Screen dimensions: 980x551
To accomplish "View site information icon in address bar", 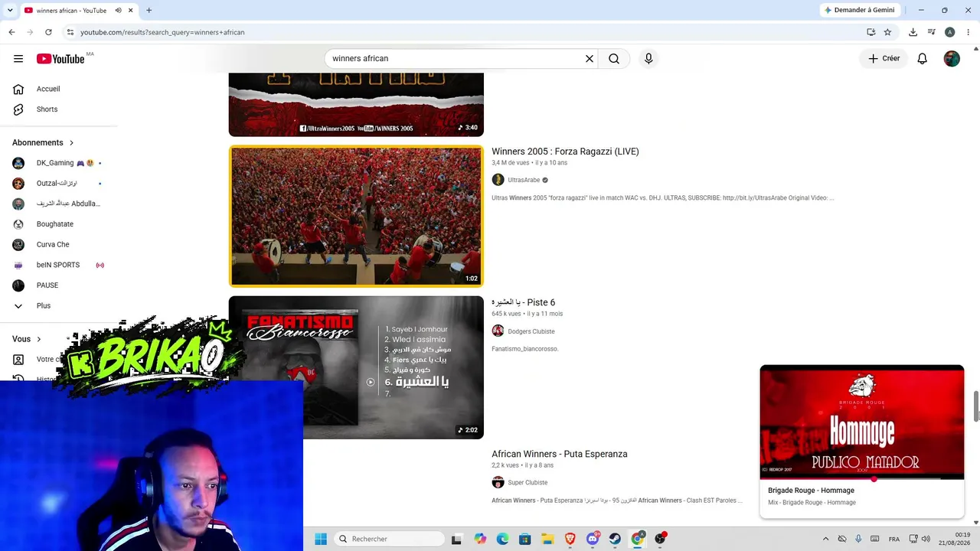I will 70,32.
